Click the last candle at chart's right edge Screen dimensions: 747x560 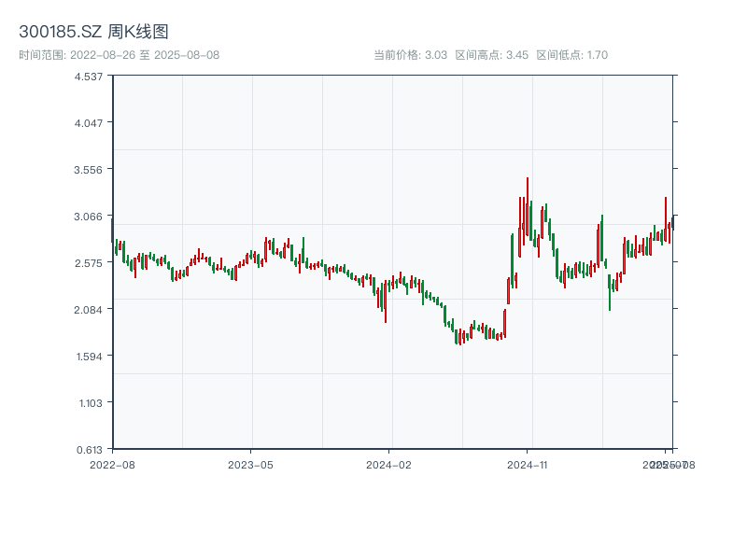[x=672, y=223]
